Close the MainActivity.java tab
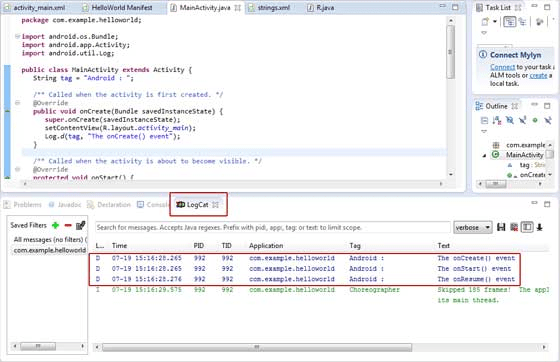Screen dimensions: 560x362 click(238, 7)
